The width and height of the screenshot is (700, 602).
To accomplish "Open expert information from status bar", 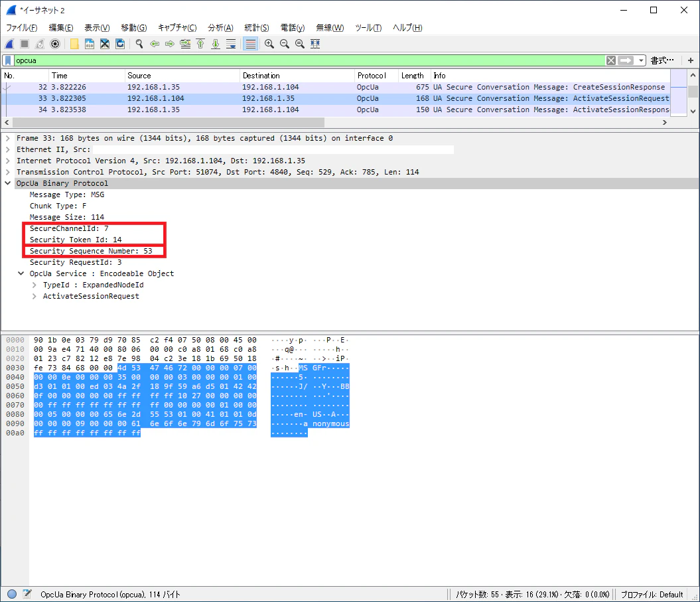I will pos(12,594).
